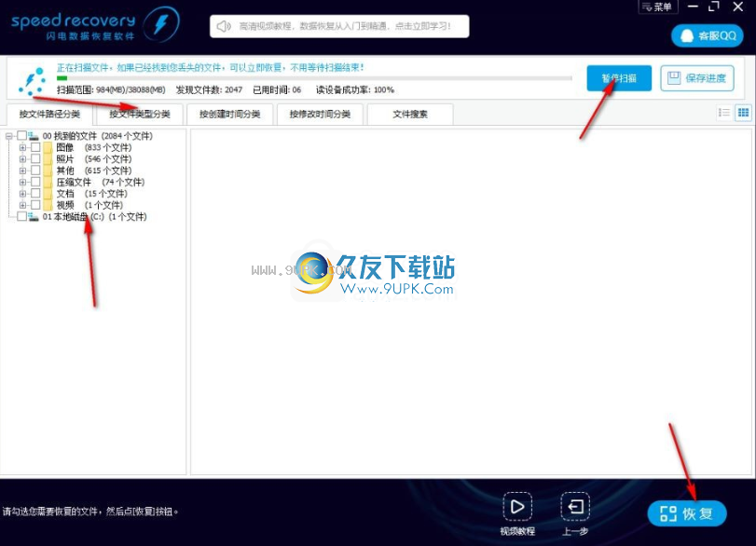Viewport: 756px width, 546px height.
Task: Click the 压缩文件 folder icon
Action: tap(48, 183)
